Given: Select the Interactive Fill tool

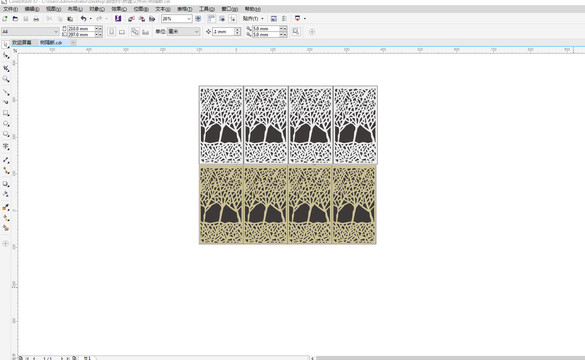Looking at the screenshot, I should [6, 218].
